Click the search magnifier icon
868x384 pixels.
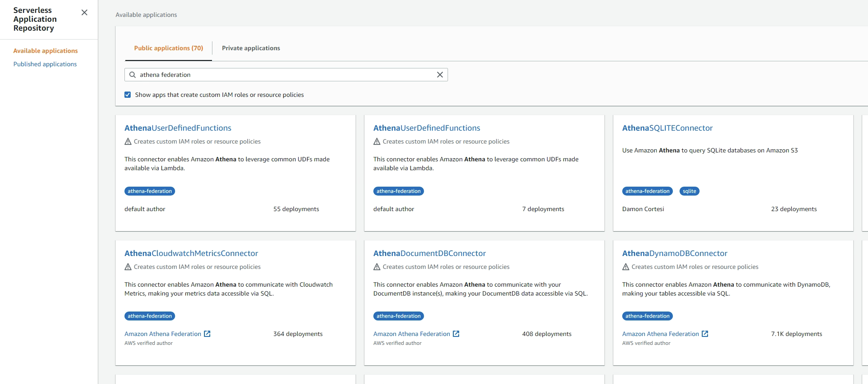pos(132,75)
